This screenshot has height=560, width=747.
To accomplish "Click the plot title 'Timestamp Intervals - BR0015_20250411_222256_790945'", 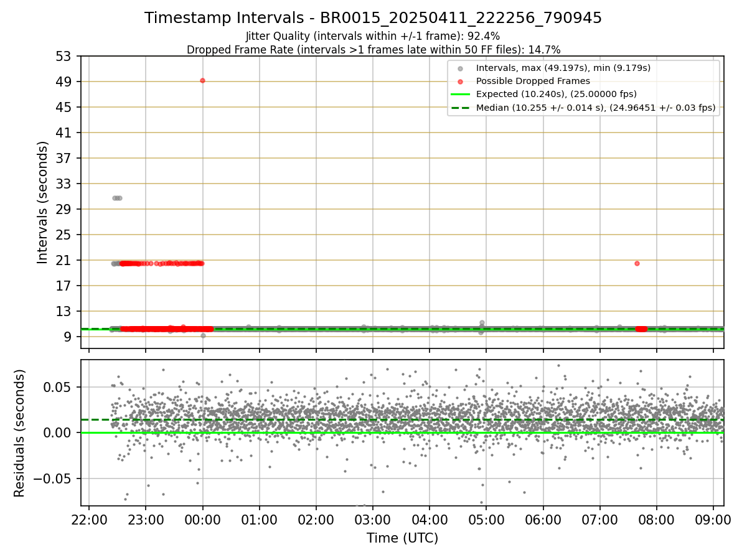I will coord(373,18).
